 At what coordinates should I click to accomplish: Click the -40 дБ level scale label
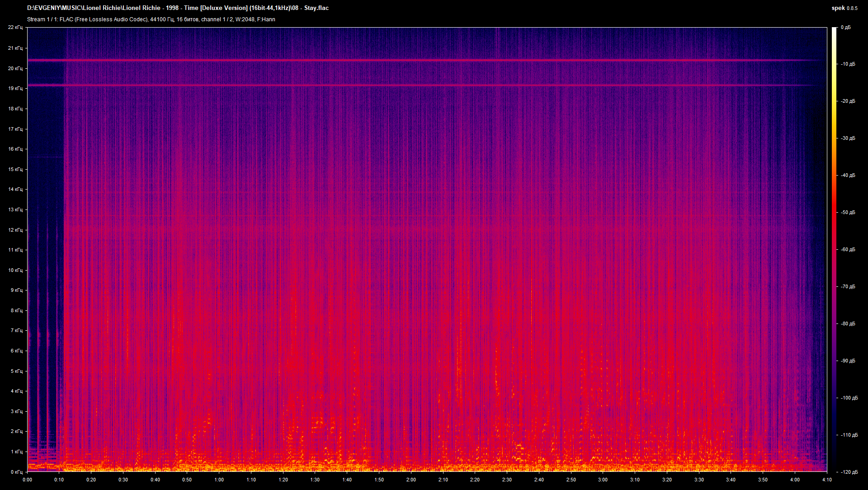click(848, 176)
